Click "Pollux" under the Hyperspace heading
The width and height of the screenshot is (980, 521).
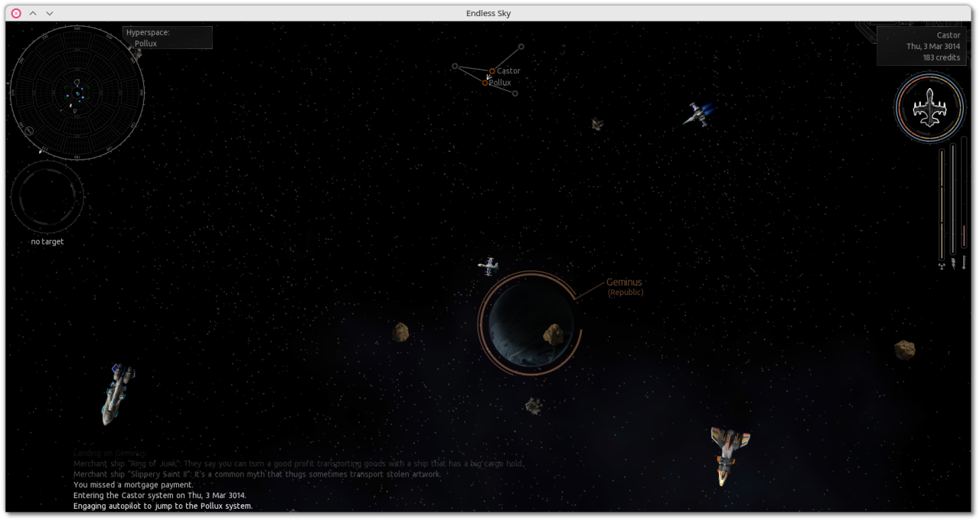[145, 44]
